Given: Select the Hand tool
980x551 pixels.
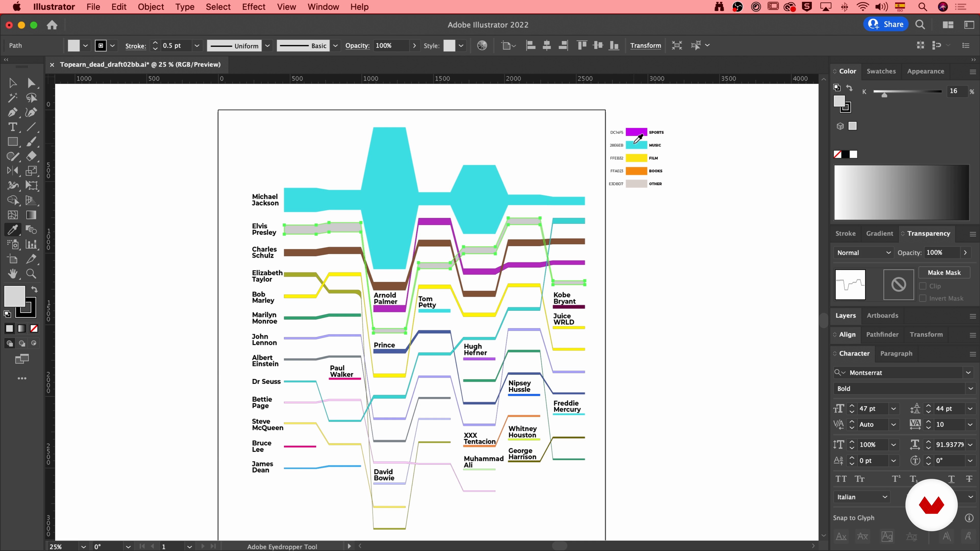Looking at the screenshot, I should [x=13, y=274].
